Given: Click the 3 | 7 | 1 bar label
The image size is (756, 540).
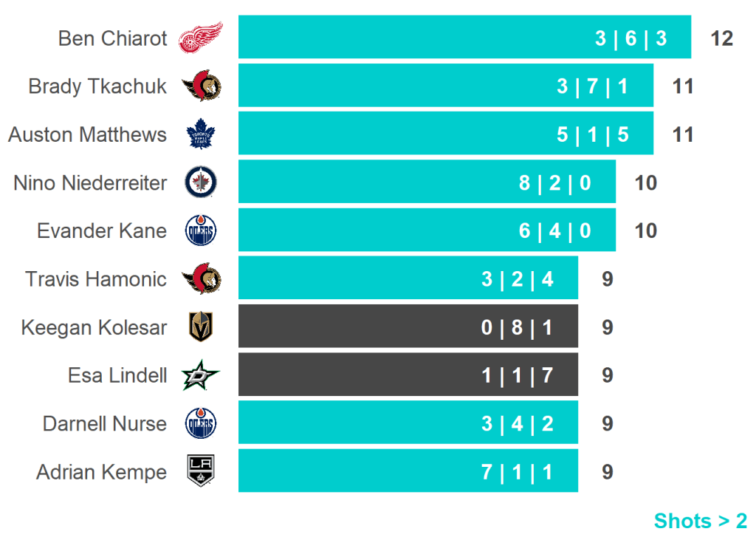Looking at the screenshot, I should (593, 86).
